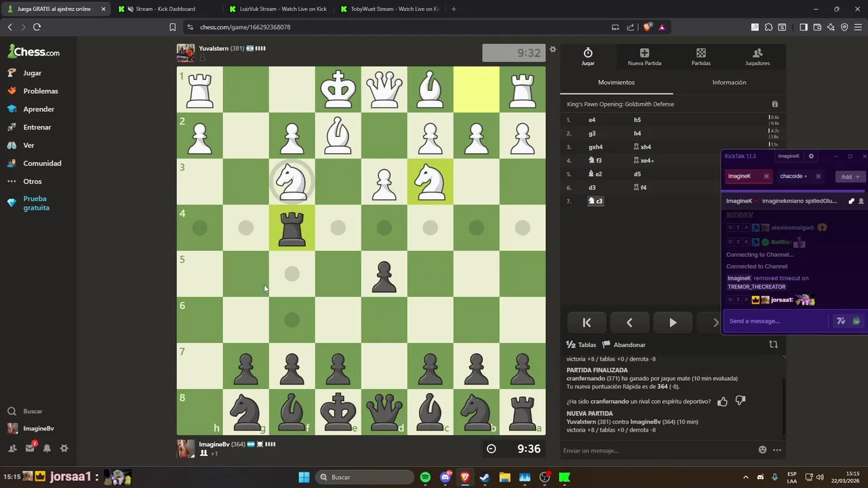Open the KickTalk settings gear

(x=811, y=157)
